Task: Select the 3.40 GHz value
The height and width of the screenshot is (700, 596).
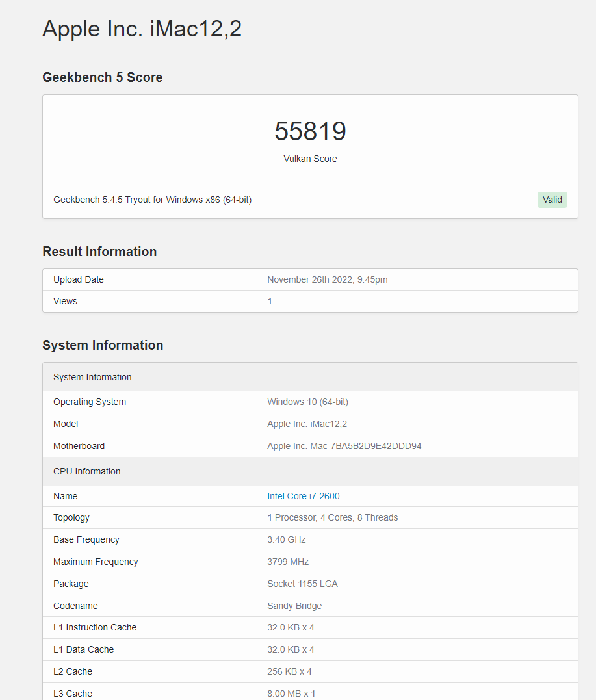Action: [287, 539]
